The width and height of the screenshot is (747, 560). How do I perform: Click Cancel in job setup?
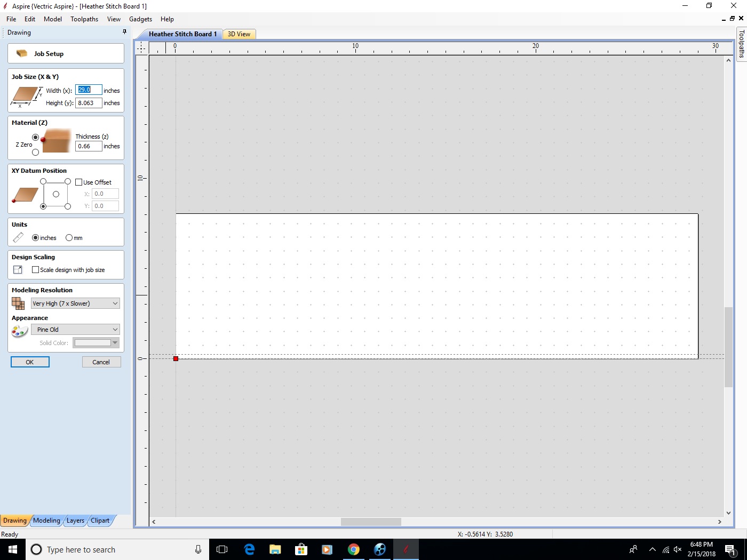pyautogui.click(x=101, y=362)
